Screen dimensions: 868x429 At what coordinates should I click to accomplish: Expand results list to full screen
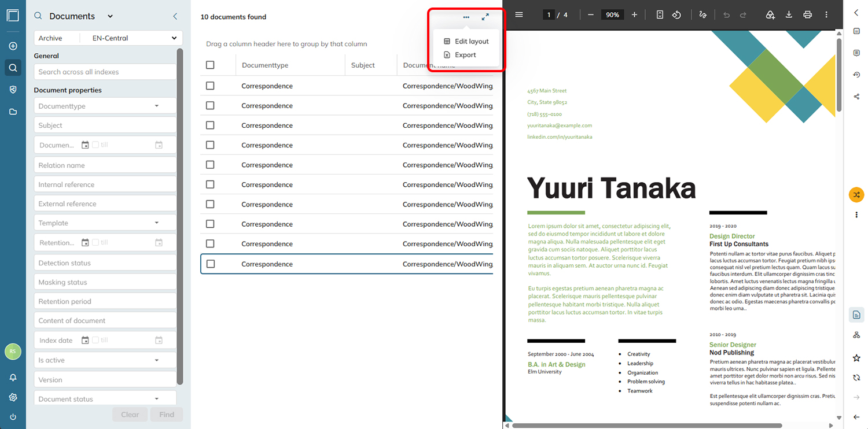(x=486, y=17)
